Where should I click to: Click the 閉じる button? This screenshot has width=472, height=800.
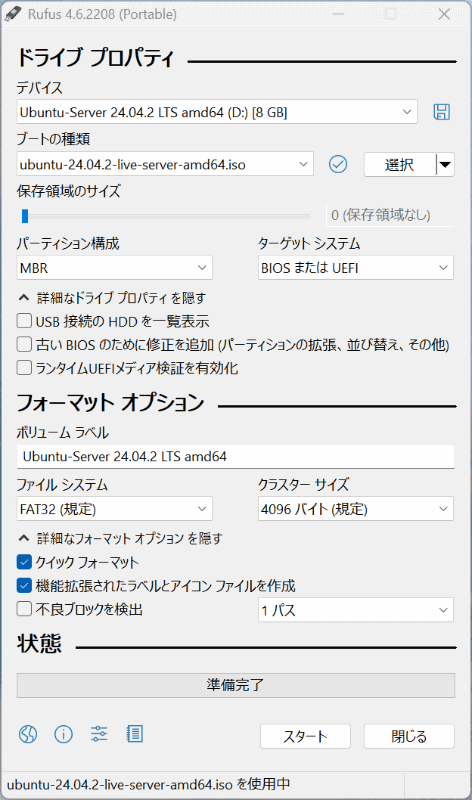409,736
